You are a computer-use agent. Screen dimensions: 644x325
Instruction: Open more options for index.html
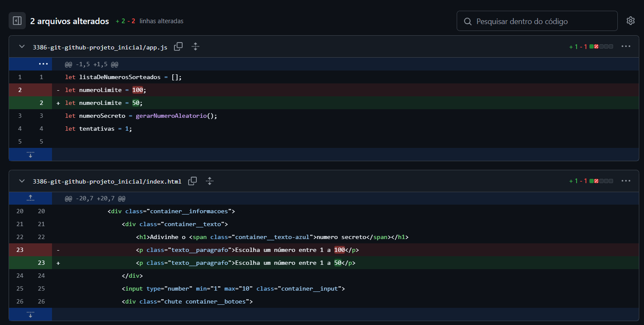(x=626, y=181)
